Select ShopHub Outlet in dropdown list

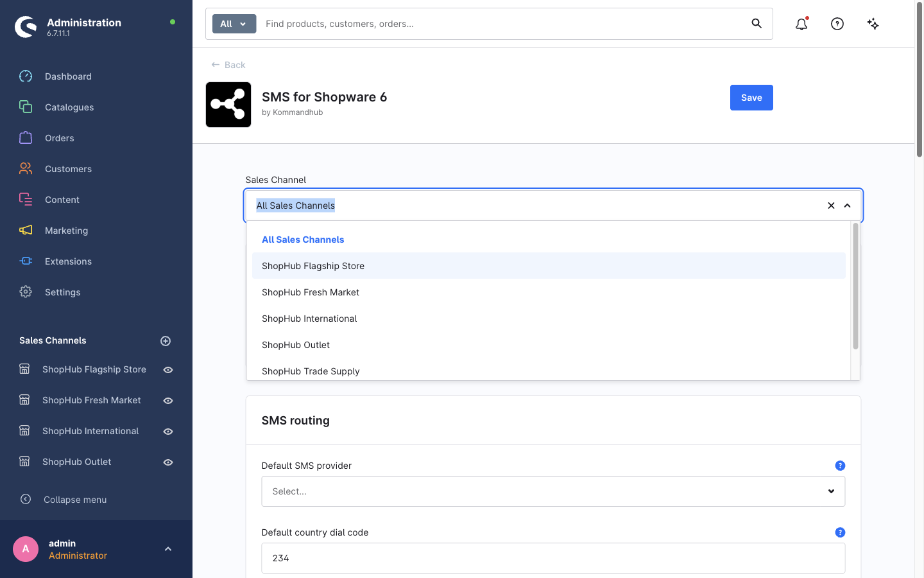tap(549, 345)
